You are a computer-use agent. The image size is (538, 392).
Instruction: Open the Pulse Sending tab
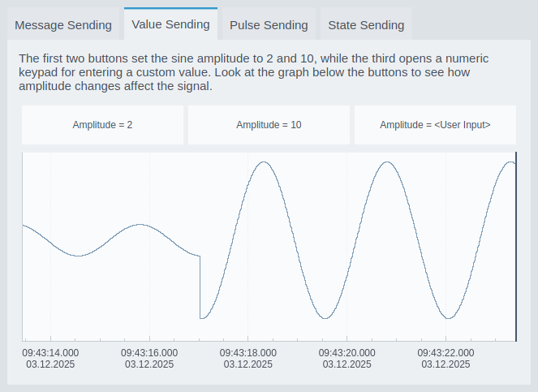(x=269, y=24)
